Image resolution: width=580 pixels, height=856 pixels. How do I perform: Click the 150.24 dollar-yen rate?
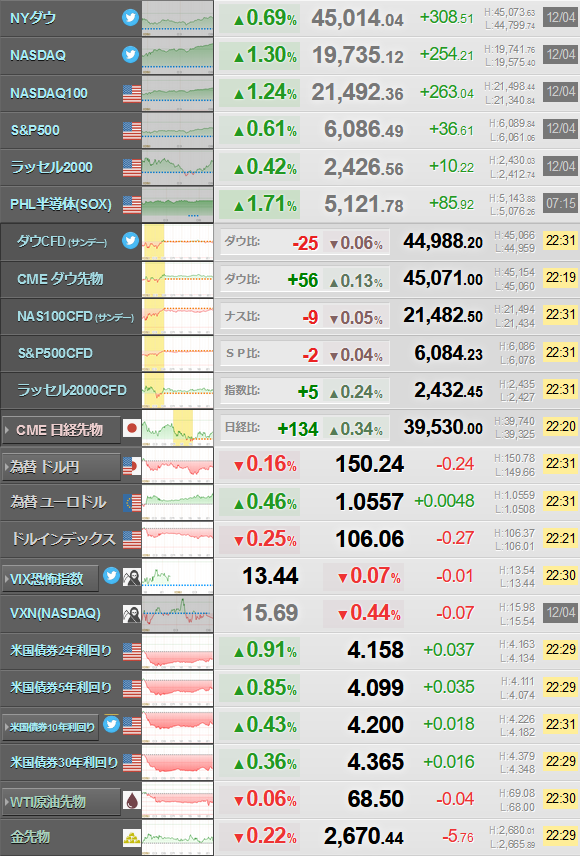(370, 464)
